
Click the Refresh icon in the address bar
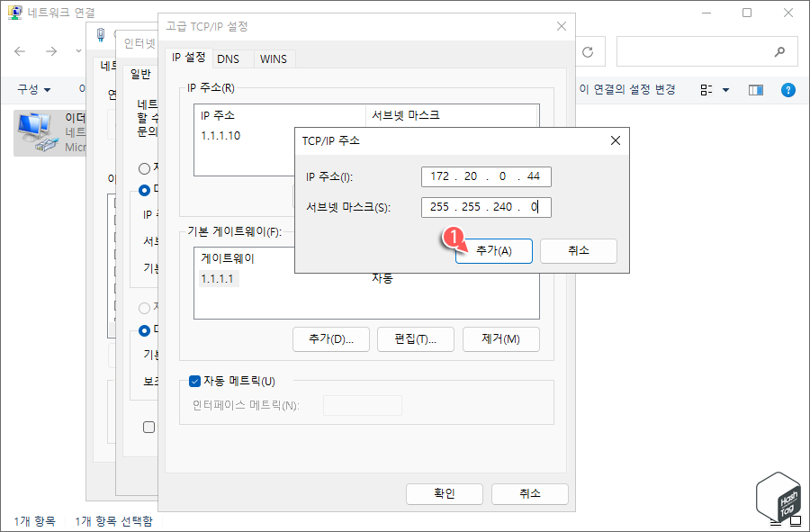(x=588, y=50)
